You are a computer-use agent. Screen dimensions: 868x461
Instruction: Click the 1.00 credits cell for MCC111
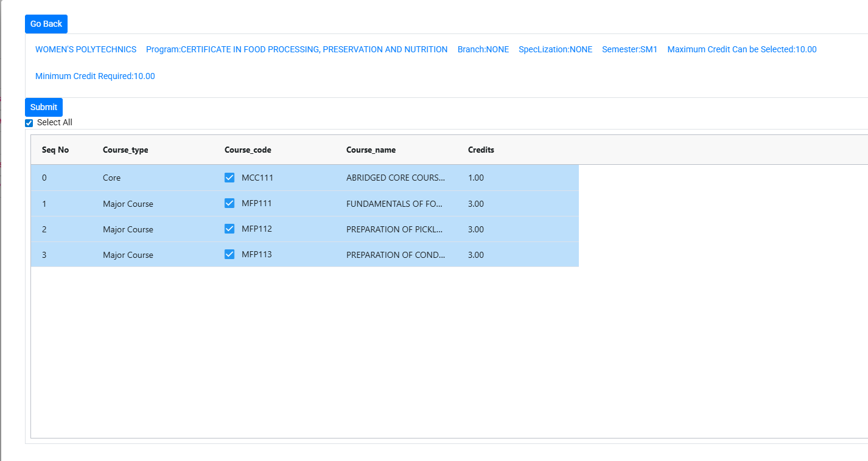pos(476,178)
